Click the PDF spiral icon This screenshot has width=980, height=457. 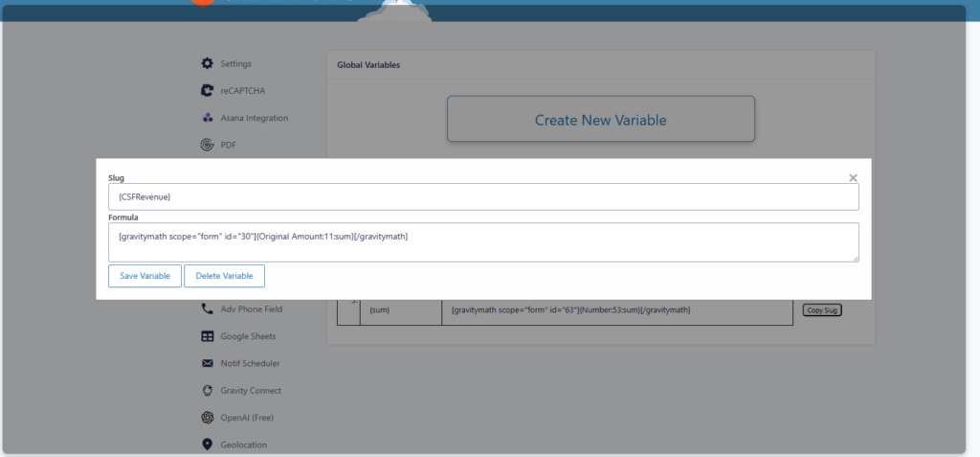click(207, 146)
